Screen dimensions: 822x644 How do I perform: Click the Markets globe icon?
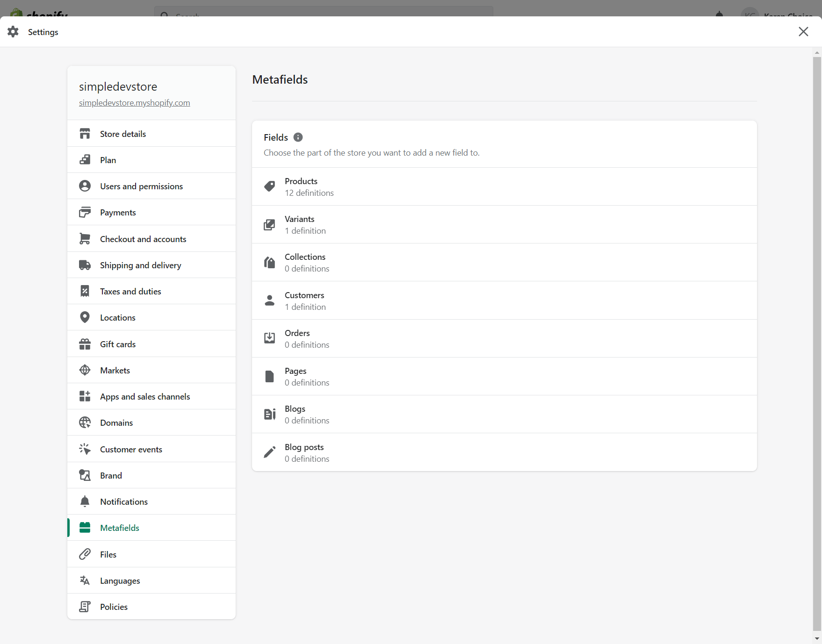point(85,370)
